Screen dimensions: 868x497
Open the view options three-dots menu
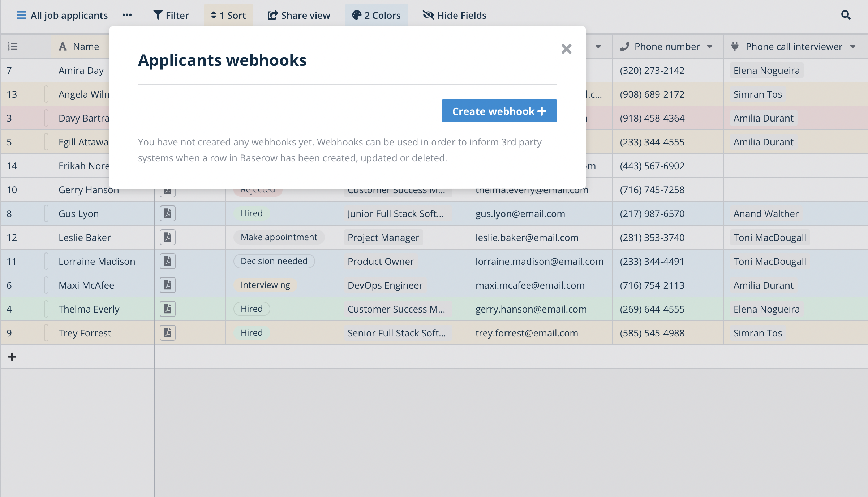pyautogui.click(x=127, y=15)
